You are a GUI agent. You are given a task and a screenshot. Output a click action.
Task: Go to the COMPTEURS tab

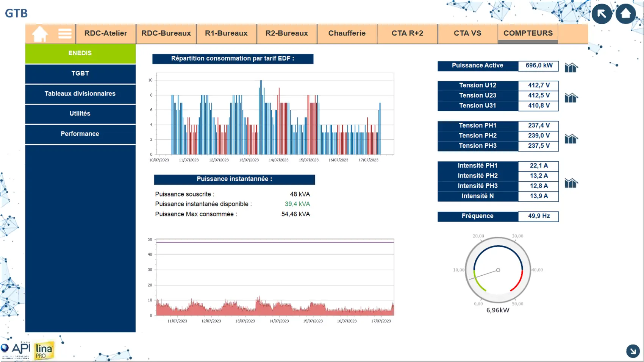[528, 33]
